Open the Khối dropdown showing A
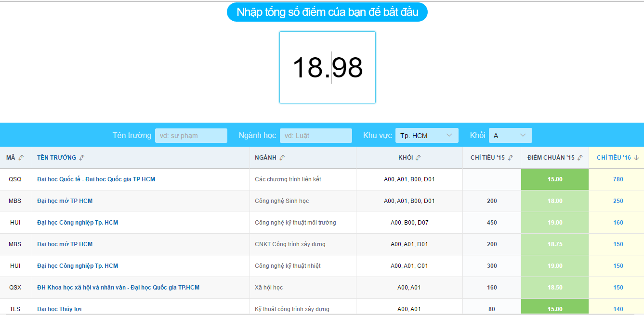Viewport: 644px width, 315px height. pos(510,135)
